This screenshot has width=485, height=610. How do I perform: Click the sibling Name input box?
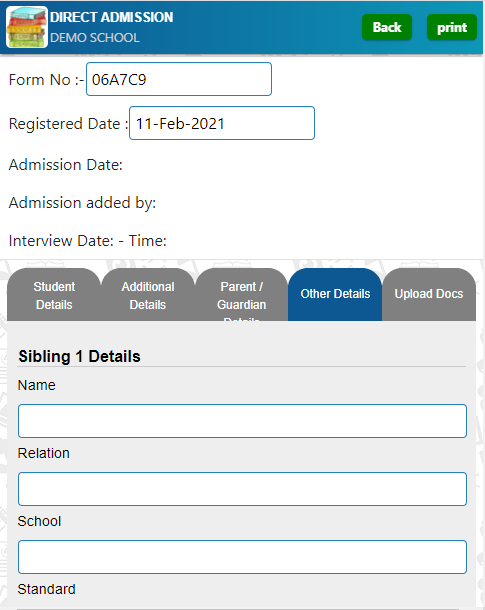242,421
